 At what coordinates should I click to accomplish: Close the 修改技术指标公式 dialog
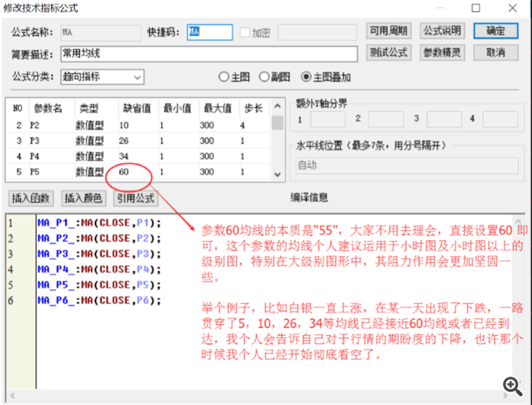(x=513, y=8)
